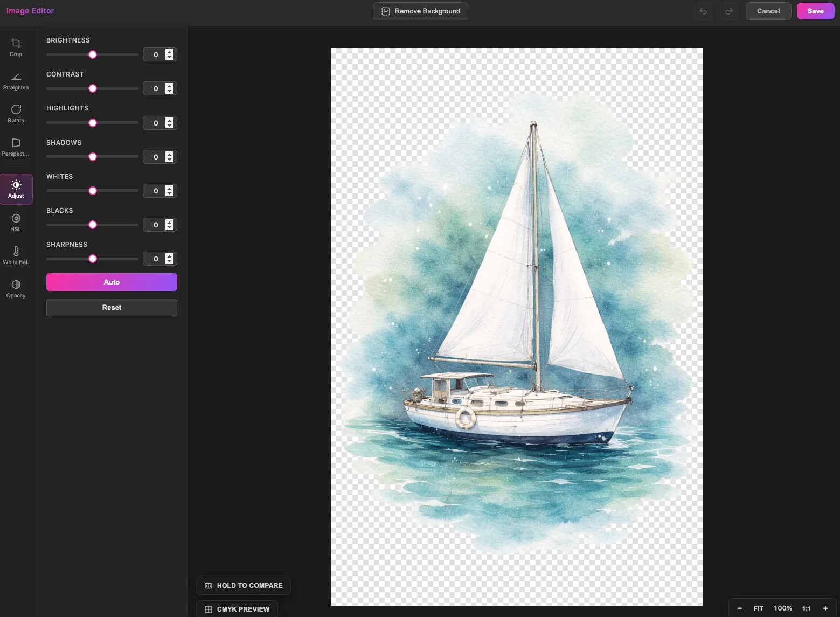Select the Rotate tool
This screenshot has width=840, height=617.
pyautogui.click(x=16, y=114)
